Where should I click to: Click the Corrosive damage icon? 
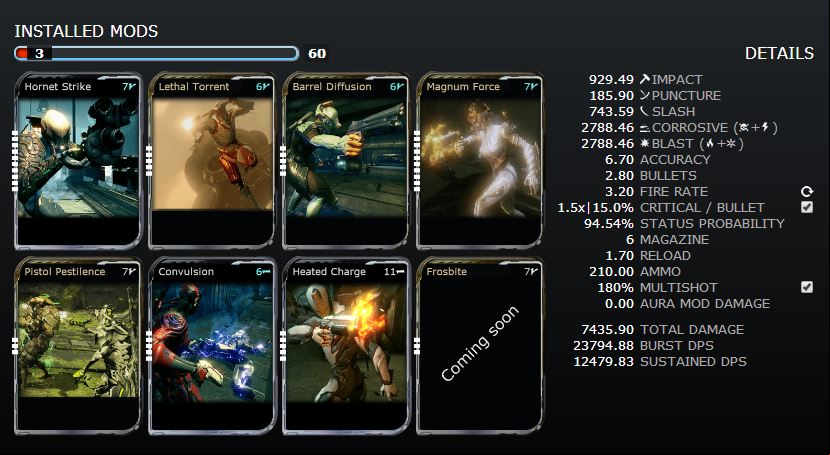point(645,128)
